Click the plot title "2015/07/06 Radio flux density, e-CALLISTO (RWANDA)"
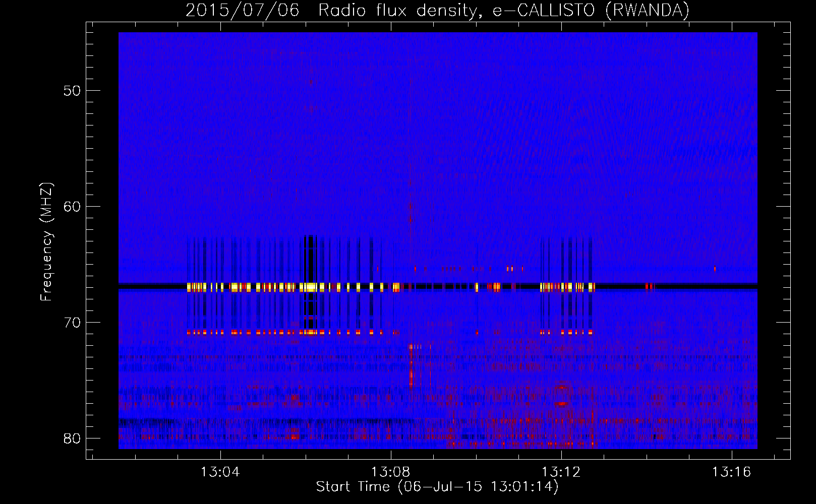 [437, 10]
